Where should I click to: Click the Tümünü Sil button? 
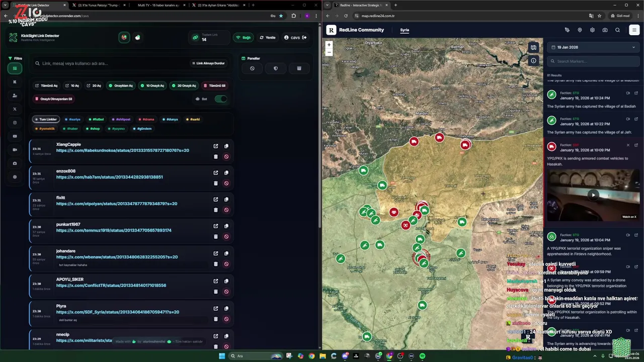tap(215, 85)
